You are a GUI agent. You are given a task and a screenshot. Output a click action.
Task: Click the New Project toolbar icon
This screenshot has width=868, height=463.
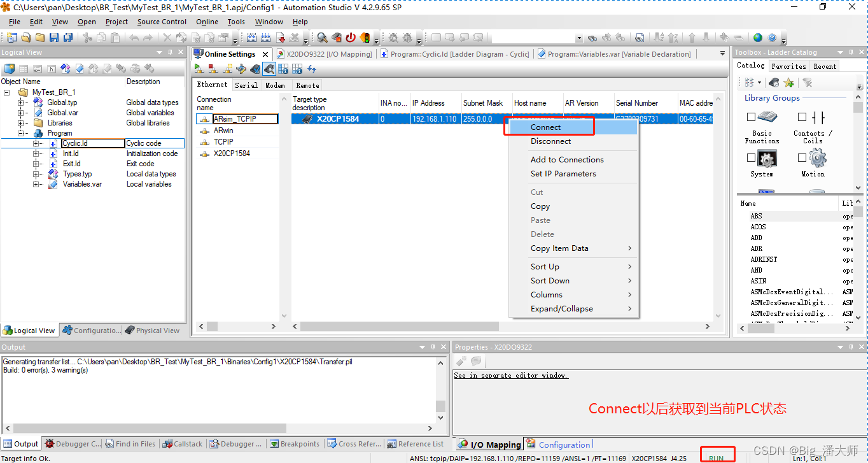point(11,38)
